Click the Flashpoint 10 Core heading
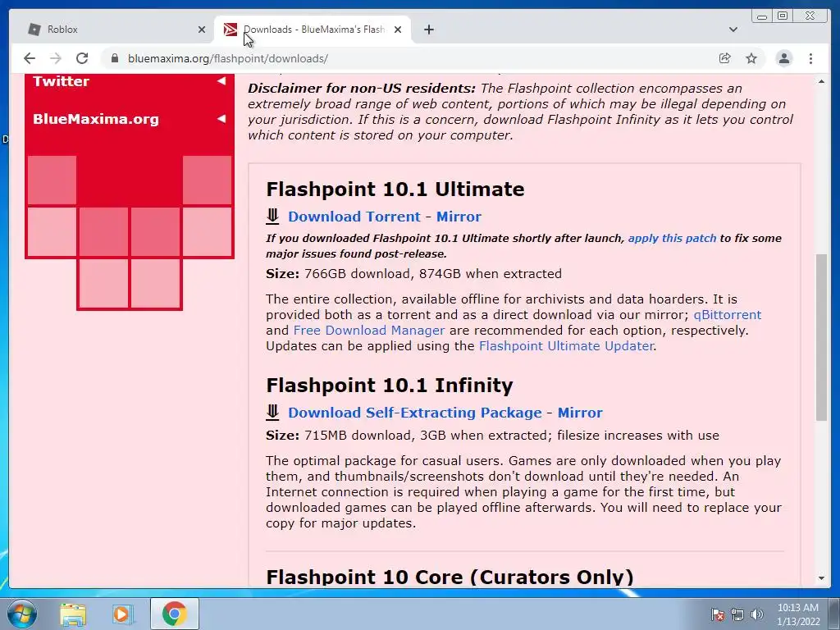 450,577
